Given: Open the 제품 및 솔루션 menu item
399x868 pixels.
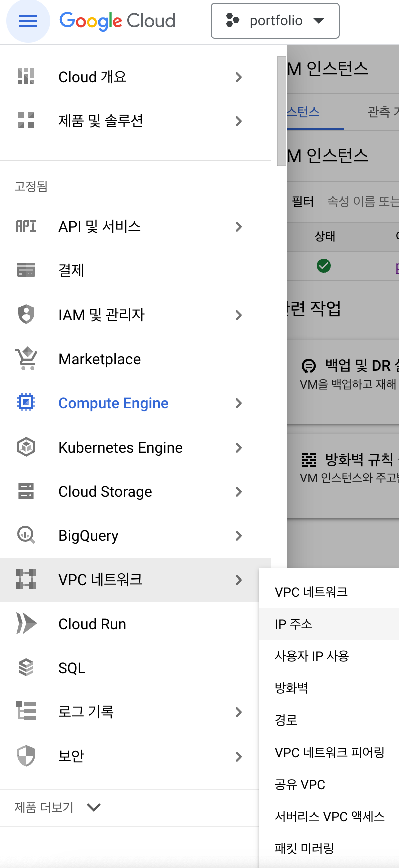Looking at the screenshot, I should 135,121.
